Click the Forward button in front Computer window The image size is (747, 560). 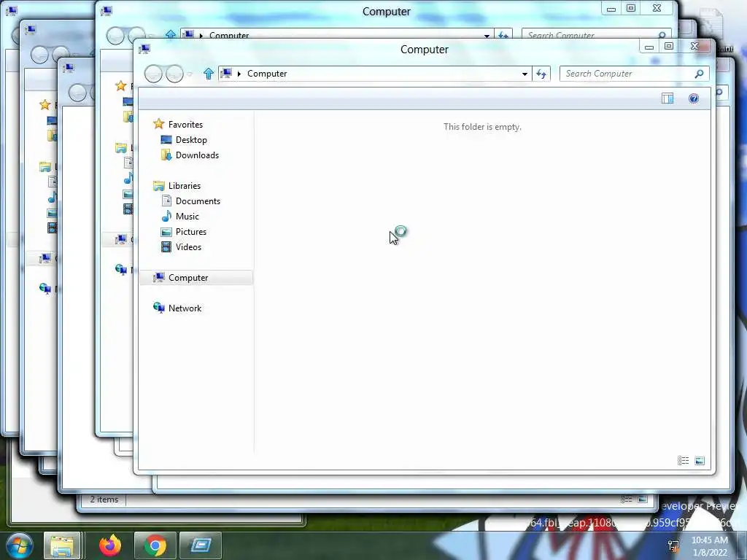tap(174, 74)
